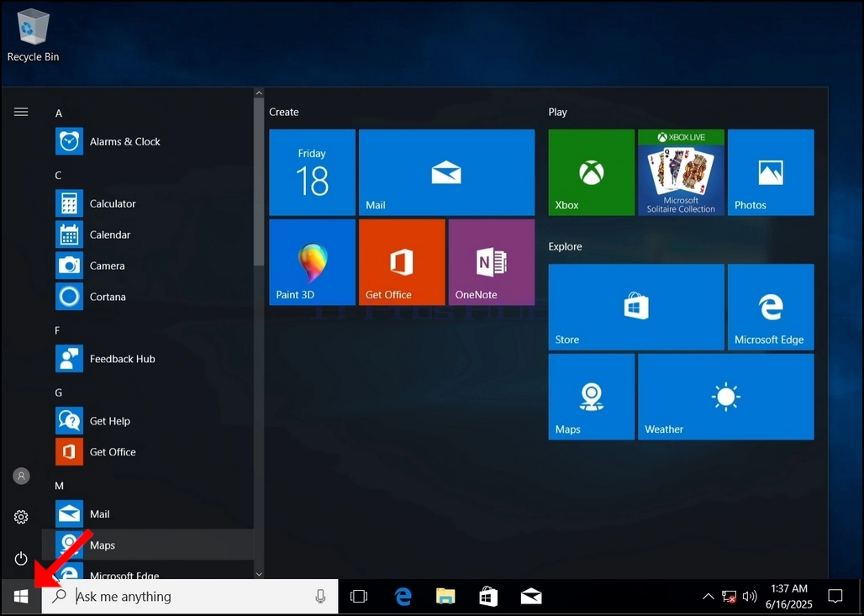Click the Power button icon
864x616 pixels.
[21, 558]
